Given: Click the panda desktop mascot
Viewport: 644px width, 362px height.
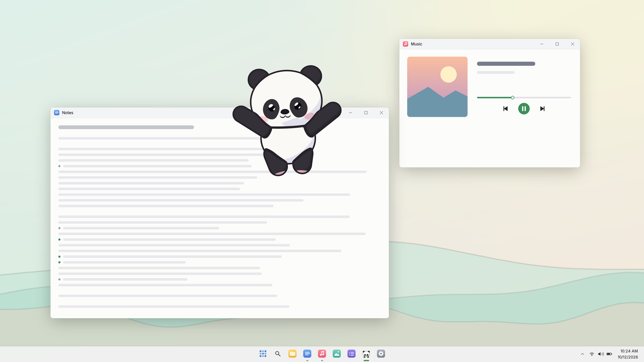Looking at the screenshot, I should 287,120.
